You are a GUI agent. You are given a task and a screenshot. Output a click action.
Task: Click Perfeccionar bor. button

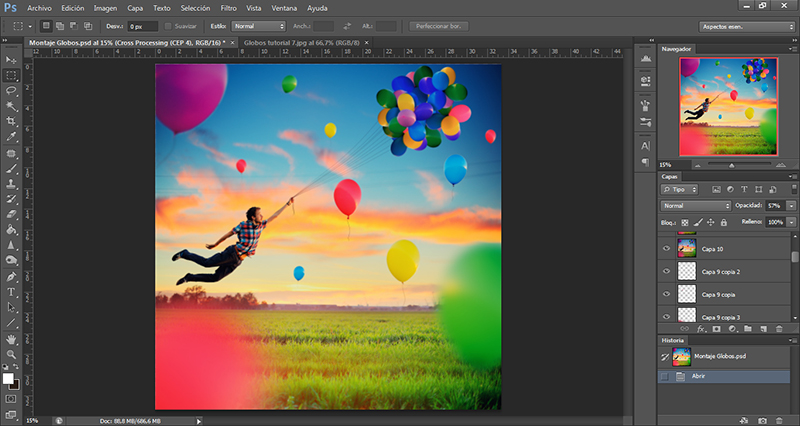pyautogui.click(x=438, y=26)
